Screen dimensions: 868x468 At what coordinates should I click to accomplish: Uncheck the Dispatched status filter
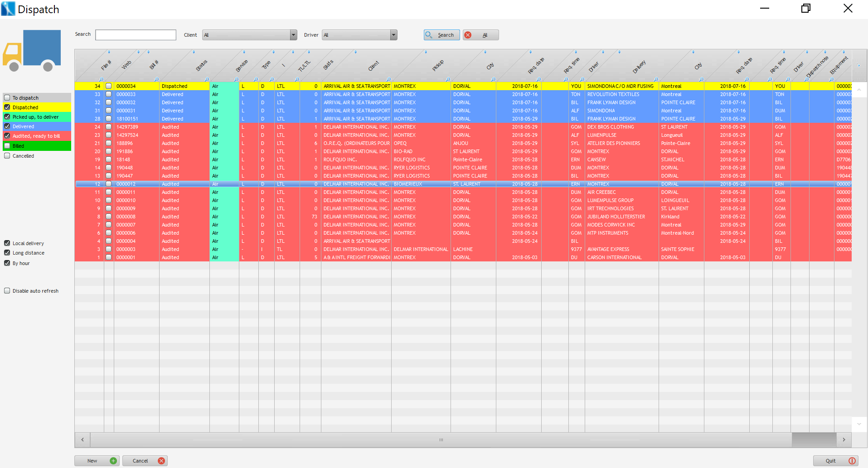(x=7, y=107)
